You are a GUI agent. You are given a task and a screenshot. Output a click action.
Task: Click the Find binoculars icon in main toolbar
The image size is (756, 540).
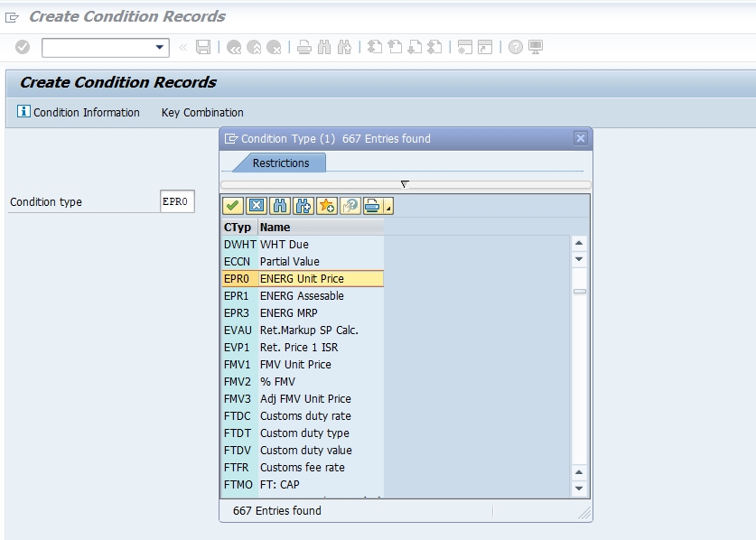click(x=324, y=47)
